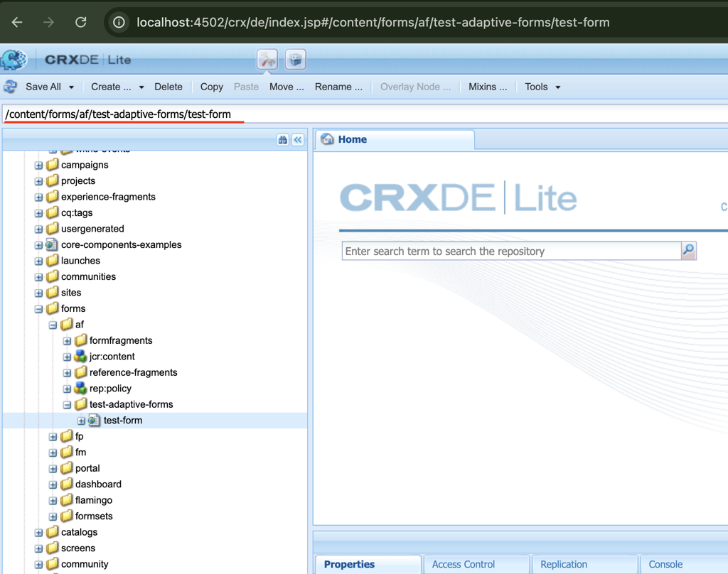Image resolution: width=728 pixels, height=574 pixels.
Task: Switch to the Replication tab
Action: 564,564
